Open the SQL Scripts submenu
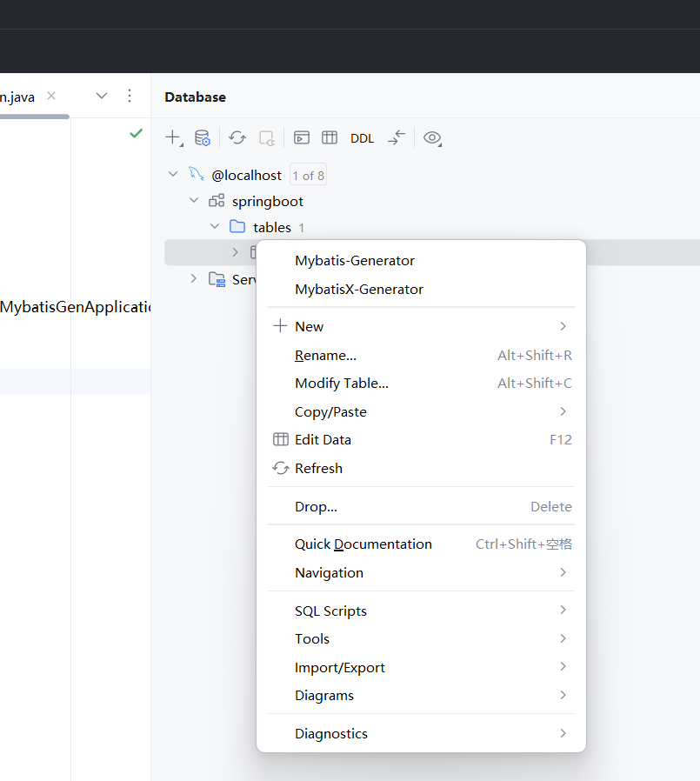 click(421, 611)
